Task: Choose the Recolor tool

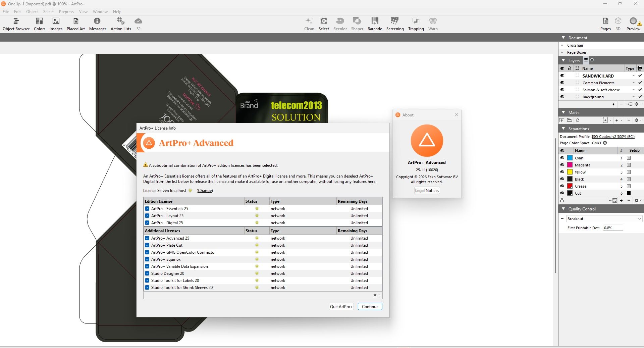Action: 340,24
